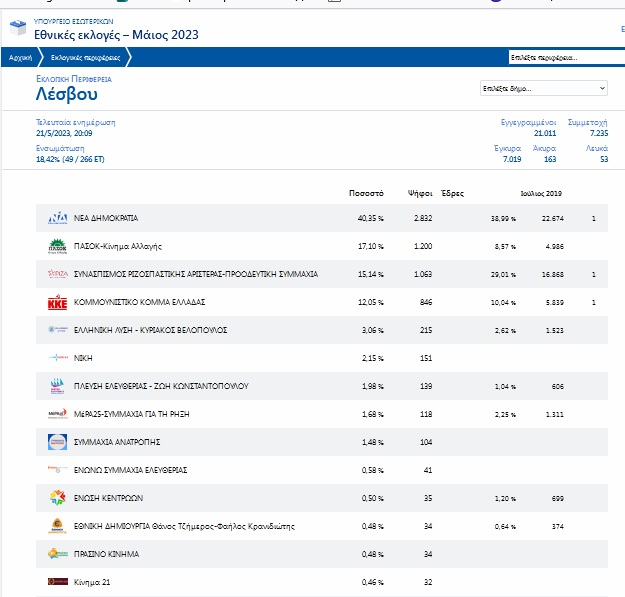Viewport: 625px width, 597px height.
Task: Click the ΣΥΡΙΖΑ party logo
Action: [57, 274]
